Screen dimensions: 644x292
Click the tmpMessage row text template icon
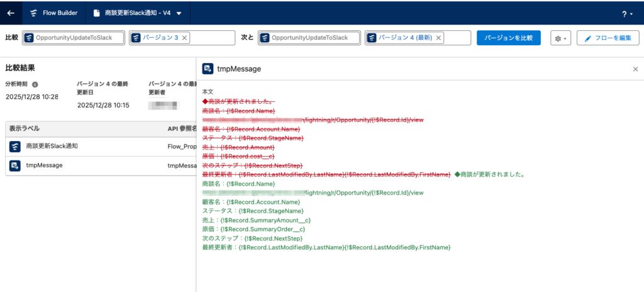(15, 166)
